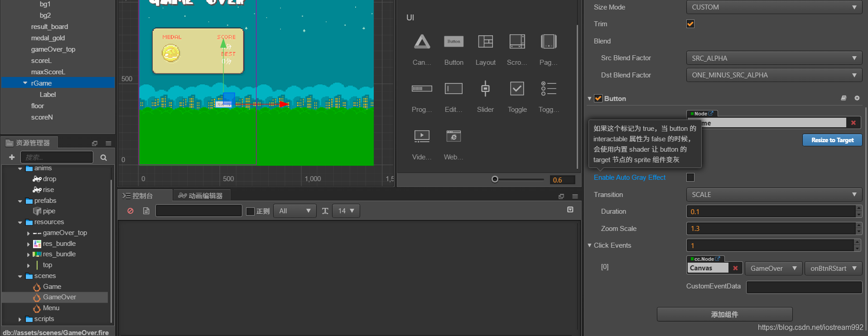Enable Auto Gray Effect checkbox
Image resolution: width=868 pixels, height=336 pixels.
(690, 178)
